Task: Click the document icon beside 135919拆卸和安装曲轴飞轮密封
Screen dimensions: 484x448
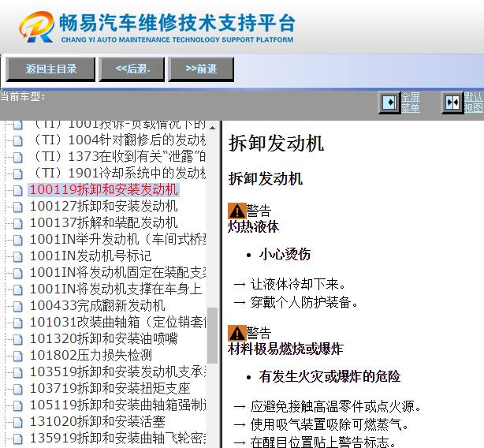Action: [18, 439]
